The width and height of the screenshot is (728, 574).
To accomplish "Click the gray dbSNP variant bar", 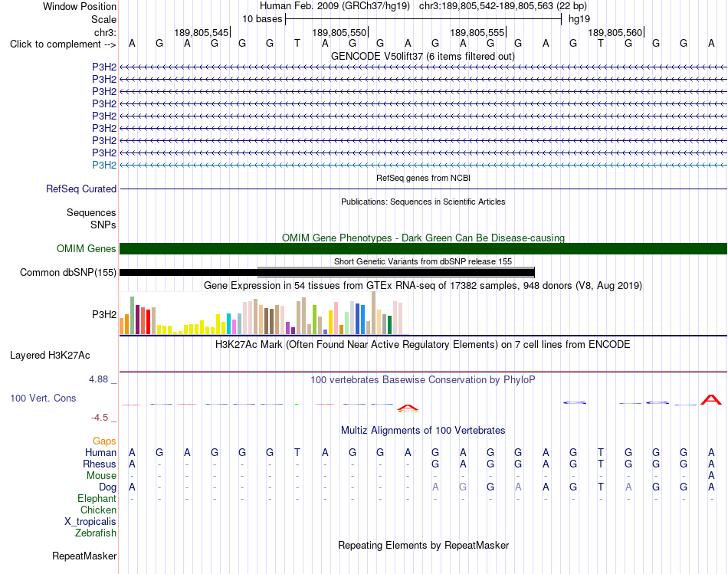I will tap(395, 272).
